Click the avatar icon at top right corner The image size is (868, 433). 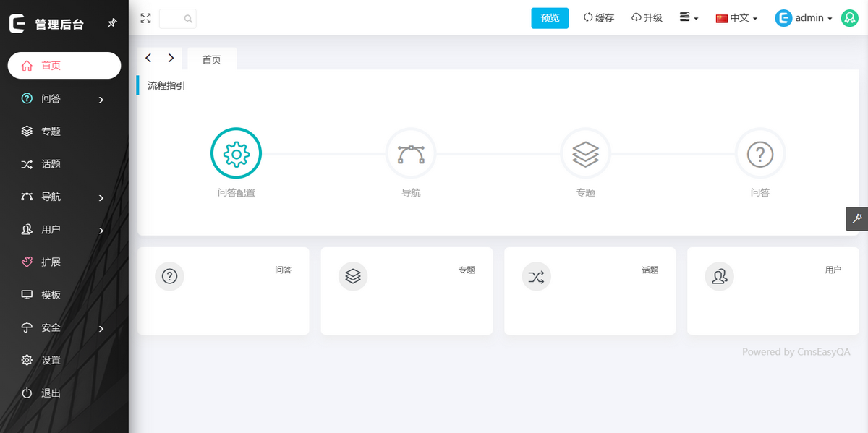[x=848, y=17]
